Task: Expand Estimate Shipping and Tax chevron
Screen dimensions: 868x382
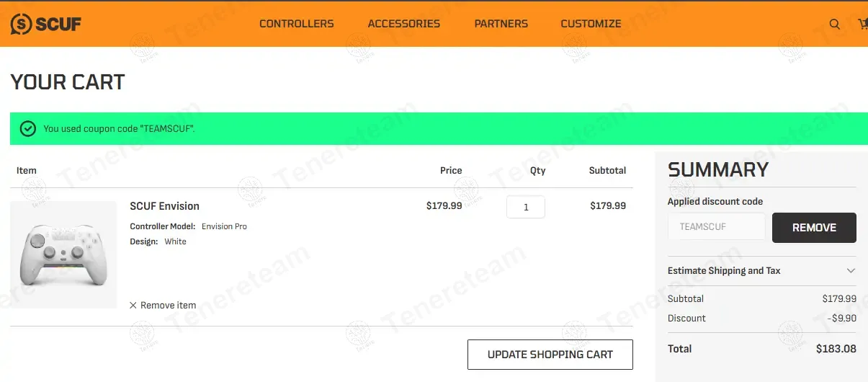Action: (x=851, y=271)
